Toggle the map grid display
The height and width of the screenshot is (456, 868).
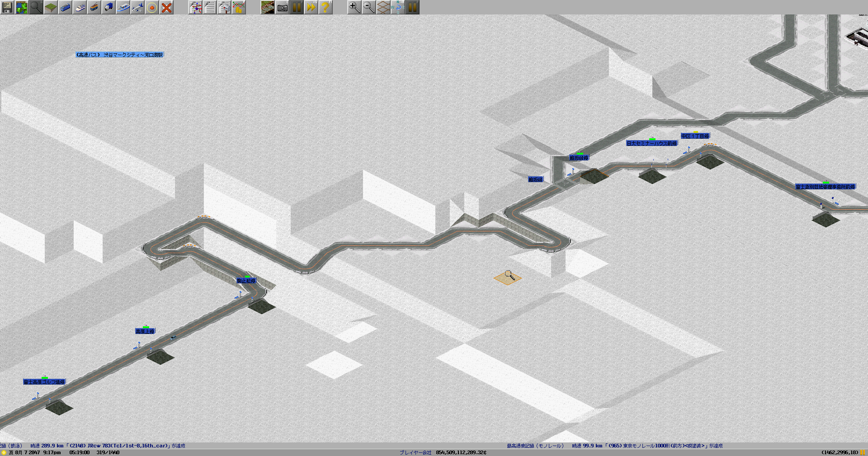coord(383,7)
